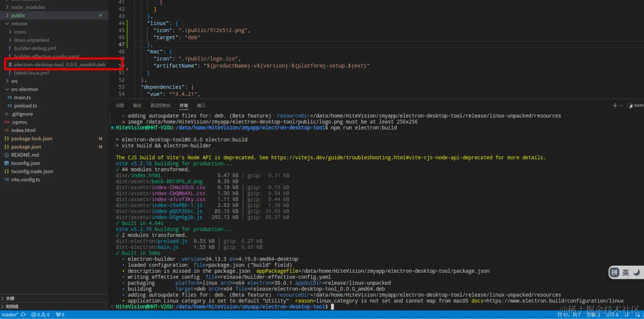This screenshot has height=319, width=644.
Task: Open index.html file
Action: pos(23,130)
